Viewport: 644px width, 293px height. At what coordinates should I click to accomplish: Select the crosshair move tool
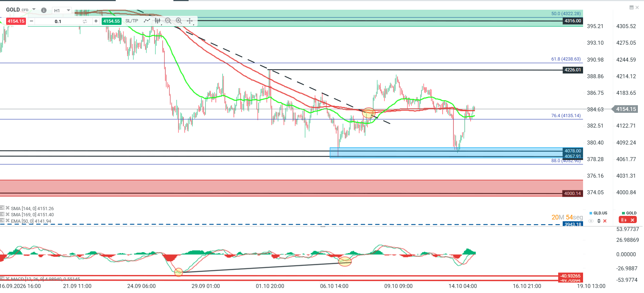click(x=190, y=21)
